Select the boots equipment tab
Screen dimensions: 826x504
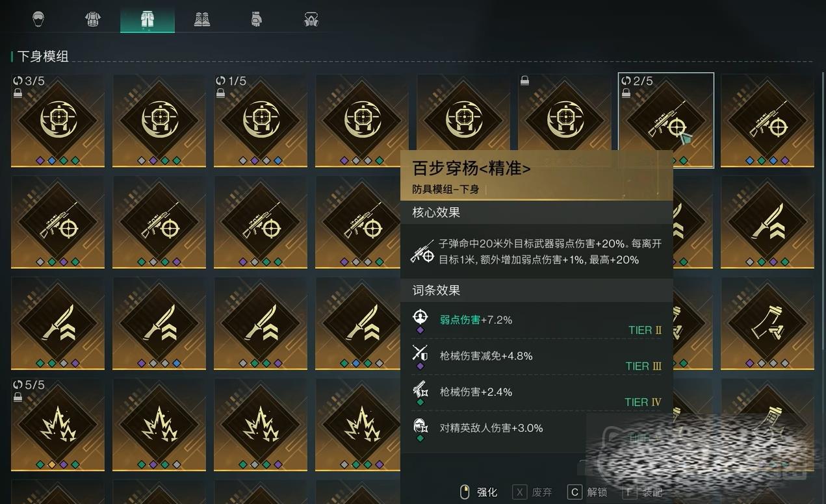click(202, 19)
